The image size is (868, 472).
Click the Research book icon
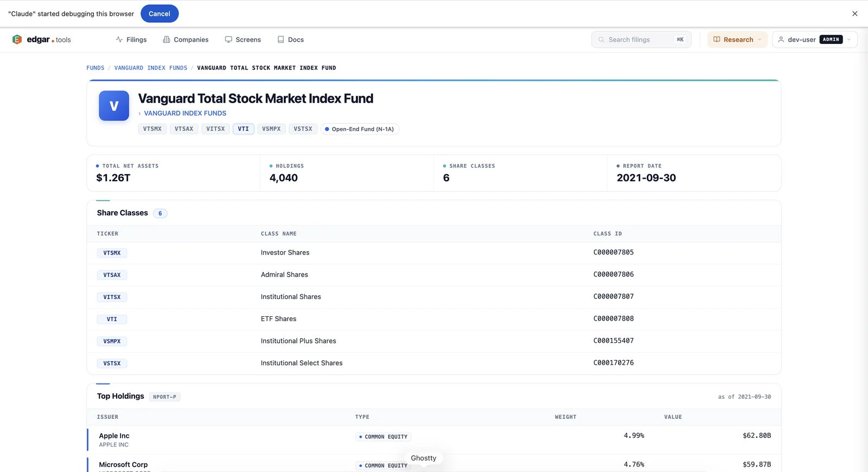coord(717,40)
